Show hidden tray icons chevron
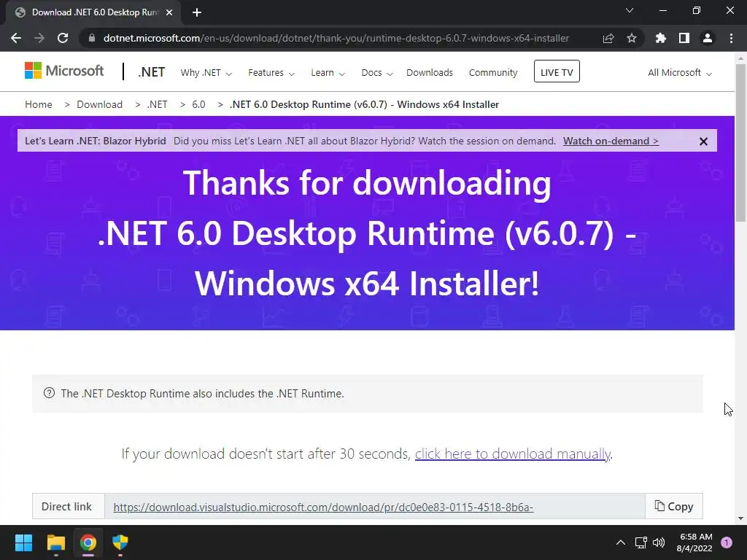Viewport: 747px width, 560px height. pyautogui.click(x=621, y=542)
